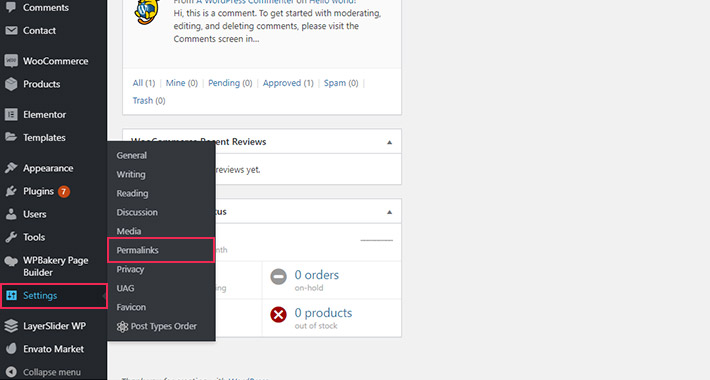
Task: Filter comments by Pending link
Action: pos(224,83)
